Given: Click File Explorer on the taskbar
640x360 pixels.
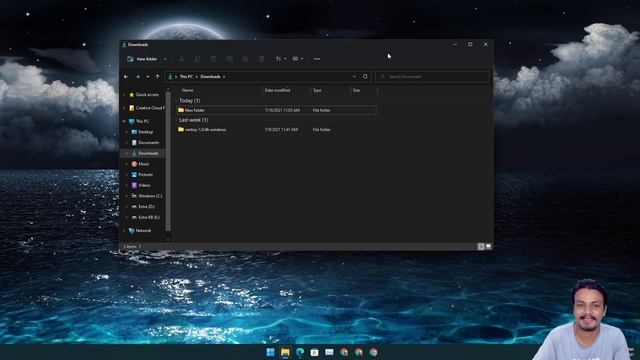Looking at the screenshot, I should coord(285,352).
